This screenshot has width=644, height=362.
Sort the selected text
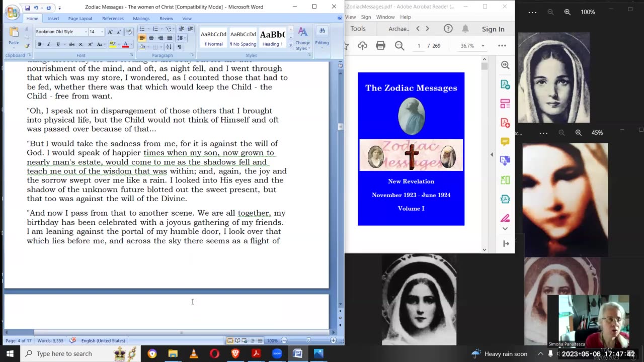pyautogui.click(x=169, y=46)
